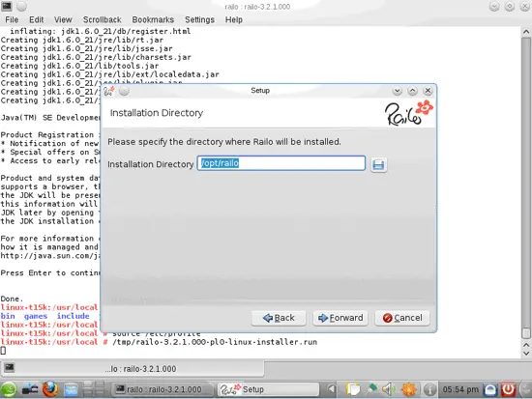Minimize the Setup dialog
The height and width of the screenshot is (399, 532).
[397, 91]
